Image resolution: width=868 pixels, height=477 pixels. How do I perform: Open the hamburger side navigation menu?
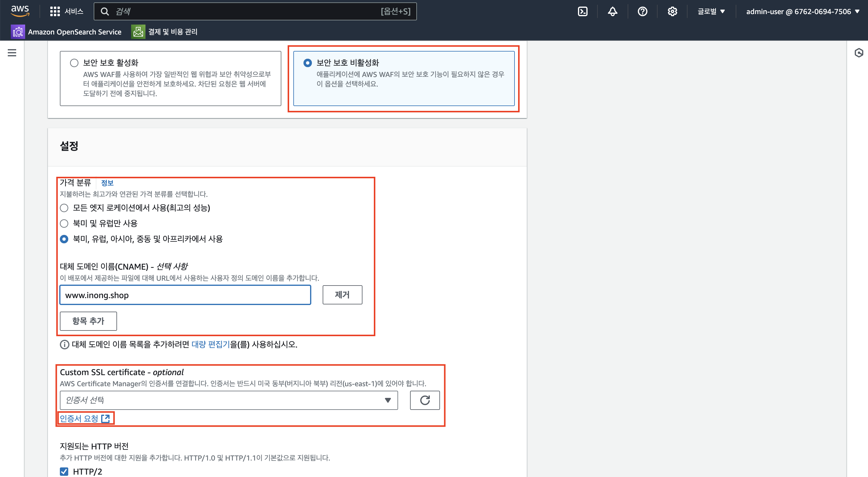coord(12,53)
